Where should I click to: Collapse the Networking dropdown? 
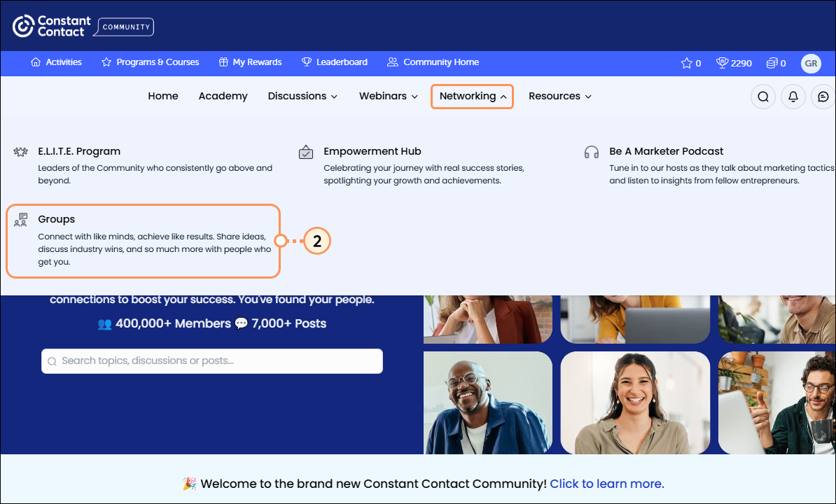[x=473, y=97]
